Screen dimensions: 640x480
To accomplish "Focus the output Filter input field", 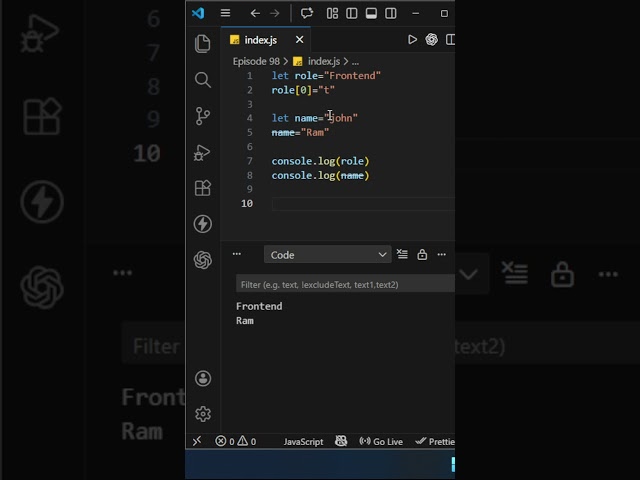I will [345, 284].
